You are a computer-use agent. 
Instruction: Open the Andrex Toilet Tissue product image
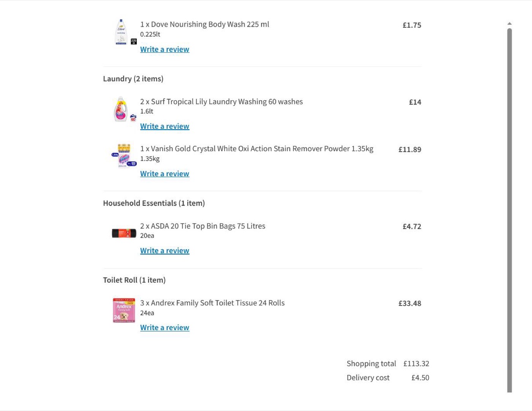[124, 310]
